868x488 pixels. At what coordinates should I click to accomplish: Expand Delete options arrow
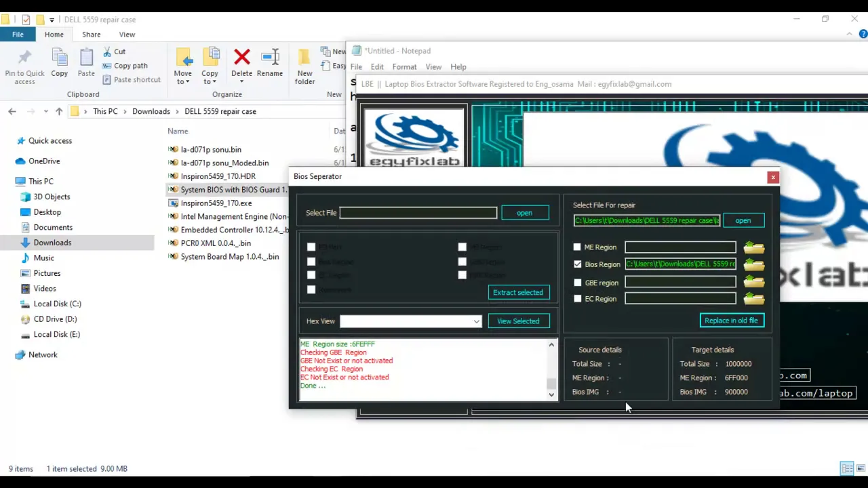coord(241,82)
